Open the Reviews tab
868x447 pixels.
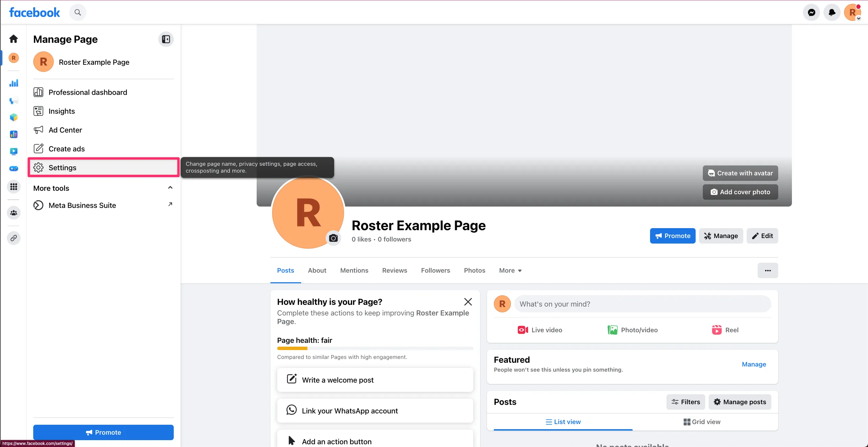point(394,271)
